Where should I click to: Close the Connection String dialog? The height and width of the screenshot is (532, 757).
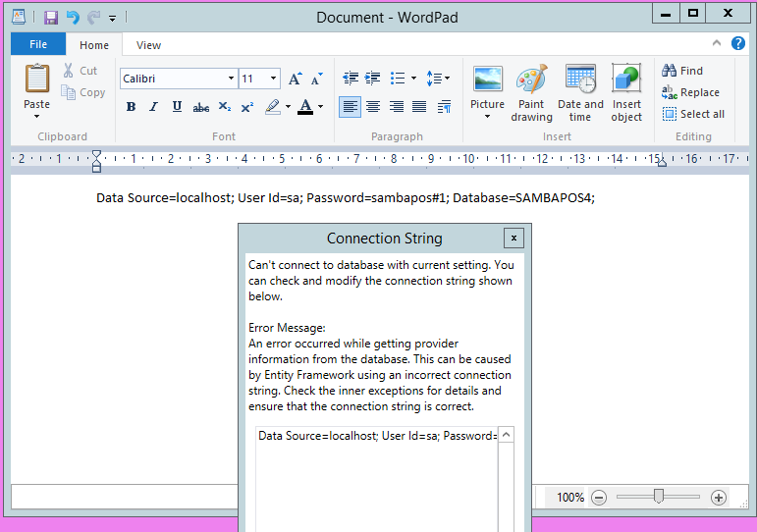click(x=514, y=238)
